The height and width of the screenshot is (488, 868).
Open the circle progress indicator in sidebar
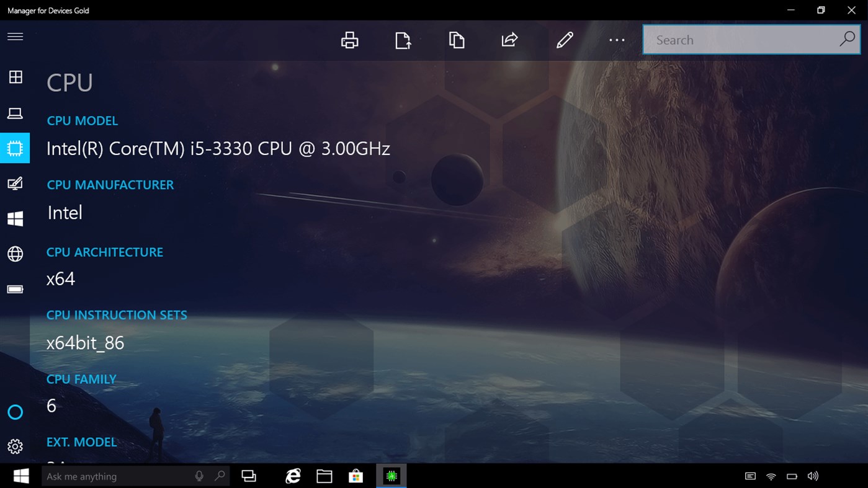(x=15, y=411)
